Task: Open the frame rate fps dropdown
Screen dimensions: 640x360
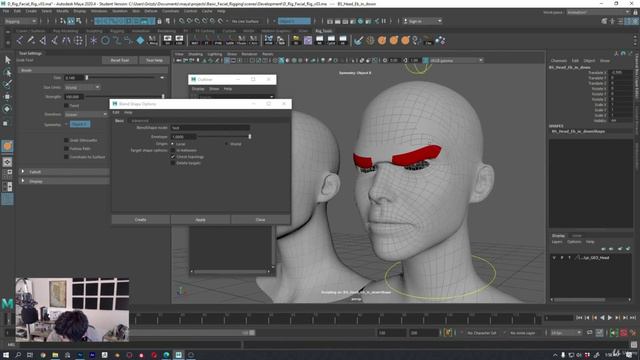Action: click(566, 333)
